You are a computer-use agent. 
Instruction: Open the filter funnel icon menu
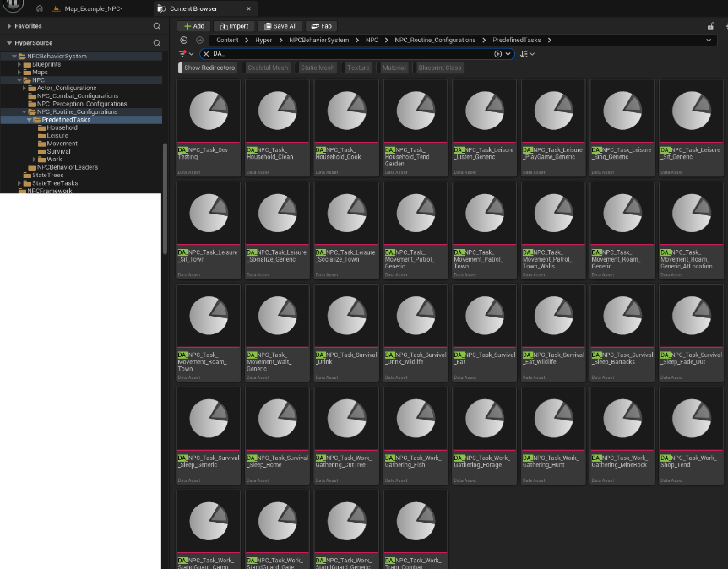click(183, 54)
